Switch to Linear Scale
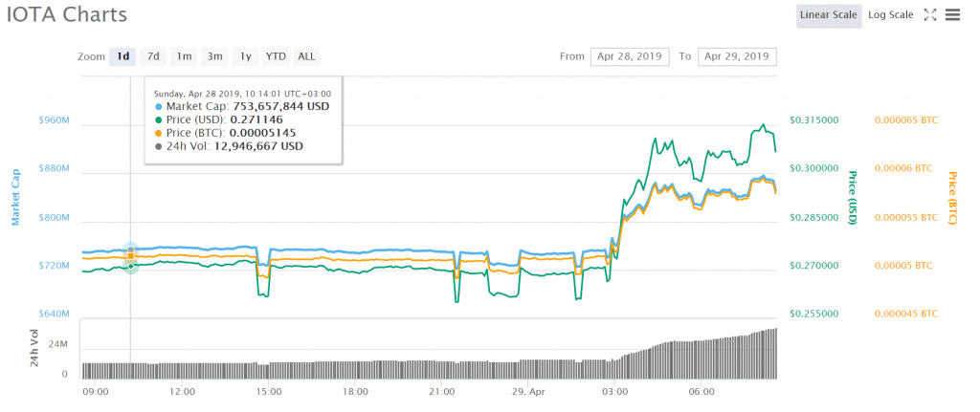The width and height of the screenshot is (980, 412). click(x=828, y=15)
